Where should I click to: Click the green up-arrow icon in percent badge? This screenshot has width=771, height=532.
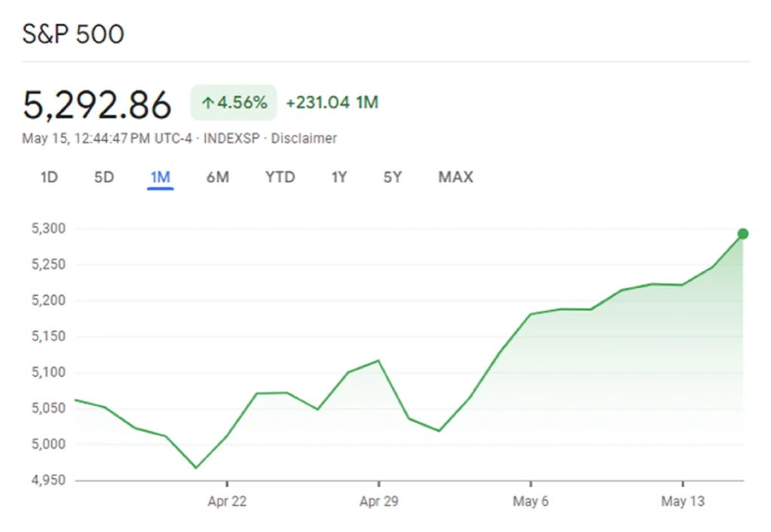207,103
